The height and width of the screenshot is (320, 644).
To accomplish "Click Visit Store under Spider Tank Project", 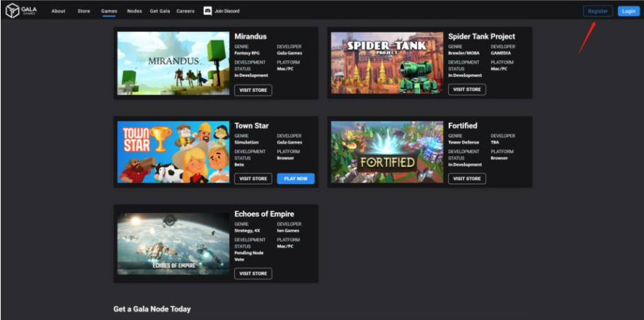I will coord(467,90).
